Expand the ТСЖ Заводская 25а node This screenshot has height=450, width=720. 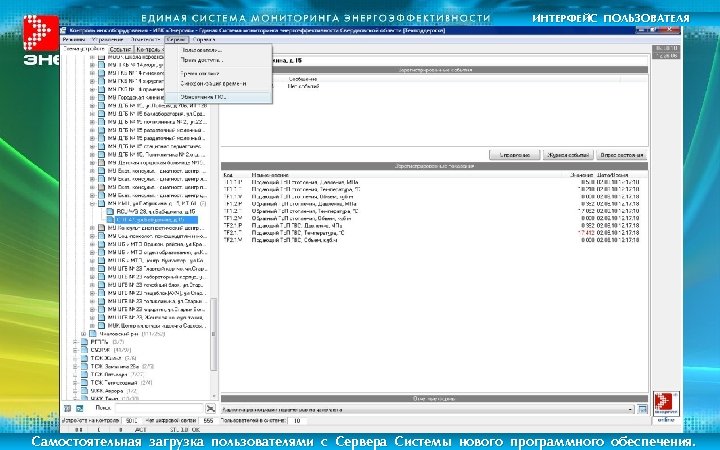coord(75,366)
